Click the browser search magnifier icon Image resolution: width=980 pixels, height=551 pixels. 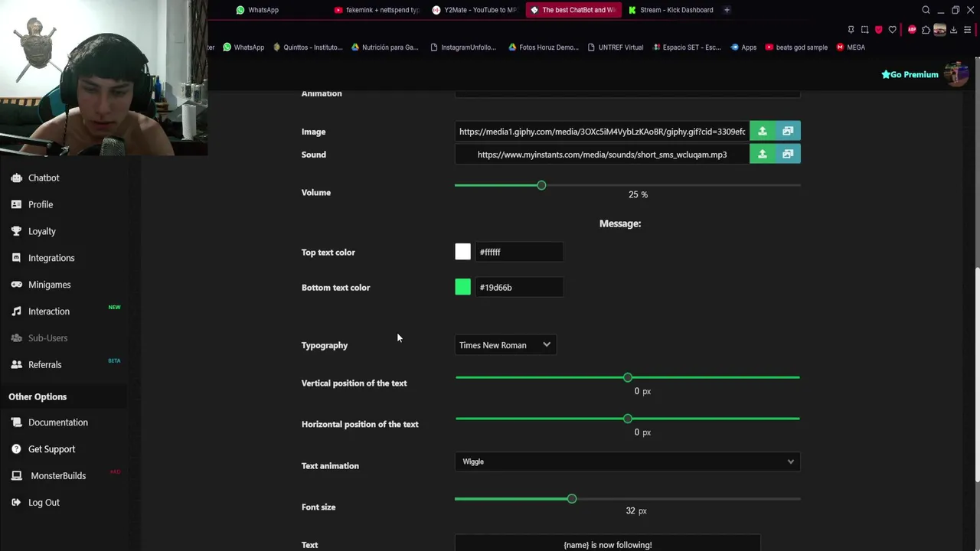pos(926,10)
